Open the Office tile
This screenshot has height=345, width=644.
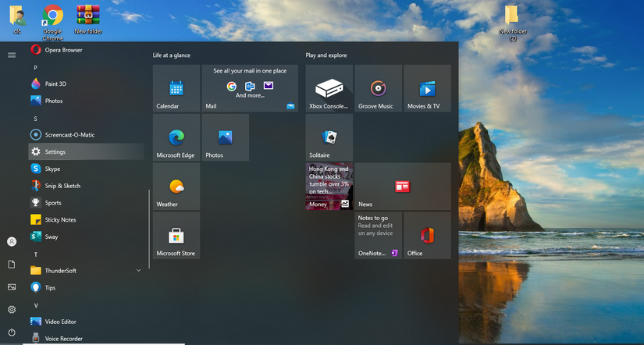pyautogui.click(x=427, y=236)
